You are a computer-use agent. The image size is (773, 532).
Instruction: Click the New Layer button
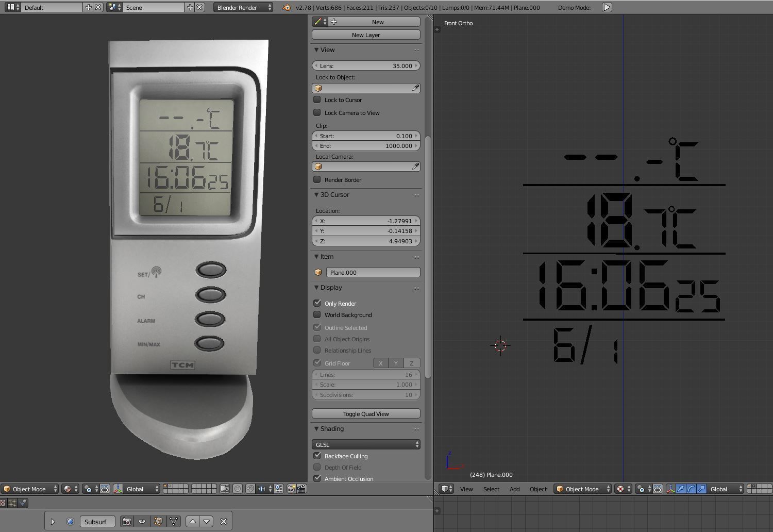coord(366,35)
